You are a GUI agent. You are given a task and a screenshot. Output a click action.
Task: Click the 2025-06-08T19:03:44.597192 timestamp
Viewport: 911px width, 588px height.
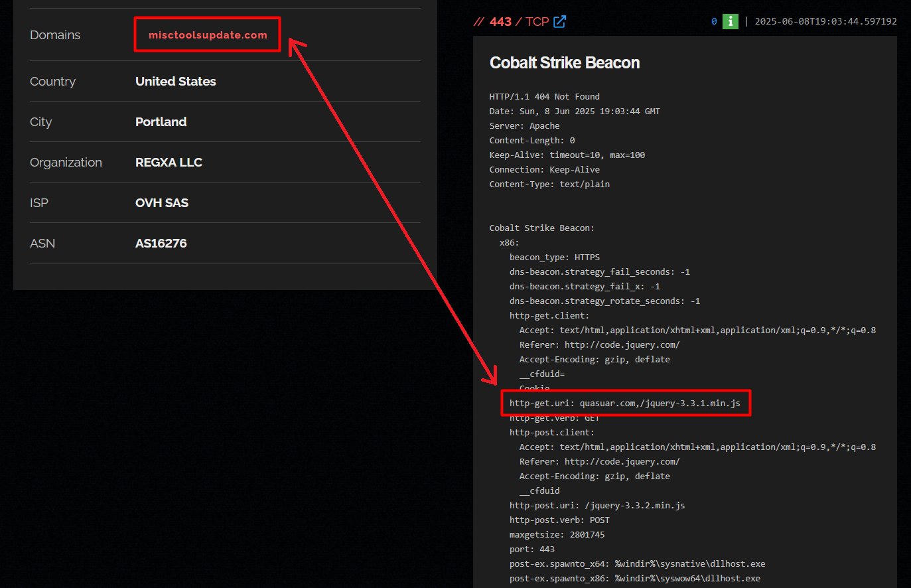click(x=825, y=21)
